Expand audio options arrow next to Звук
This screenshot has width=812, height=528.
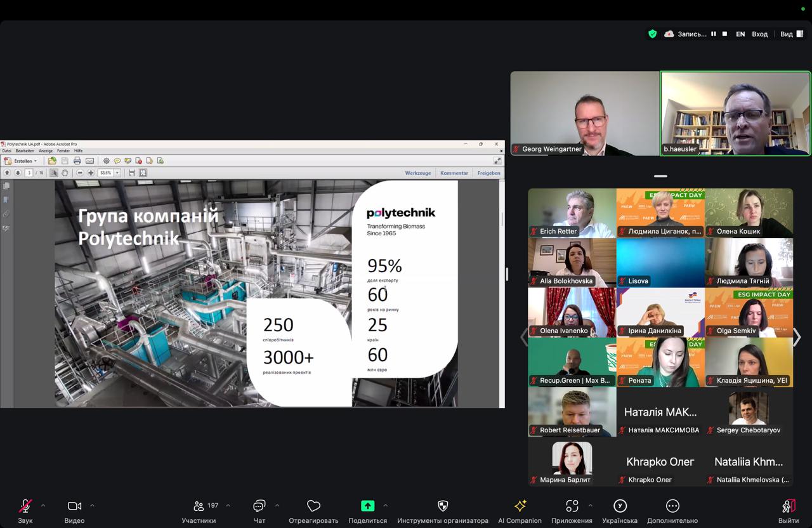coord(43,506)
